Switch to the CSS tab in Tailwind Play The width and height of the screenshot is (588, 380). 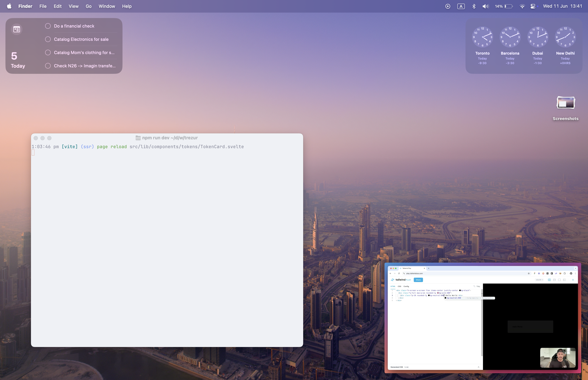[x=400, y=286]
